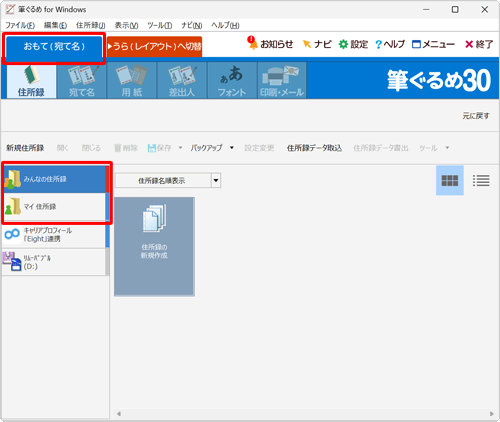
Task: Switch to うら(レイアウト) tab
Action: coord(155,46)
